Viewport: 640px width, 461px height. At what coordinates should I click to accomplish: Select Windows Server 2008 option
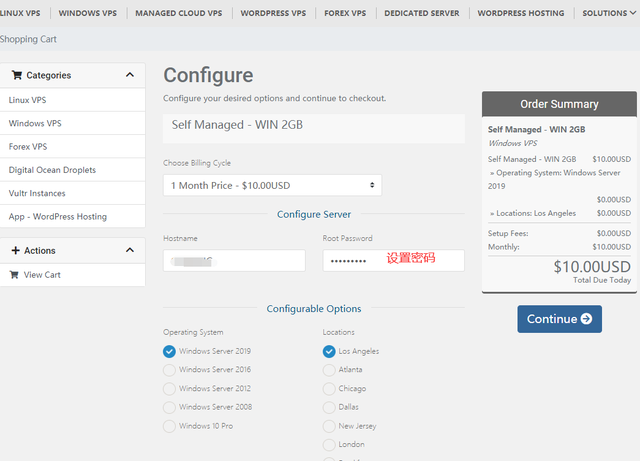coord(169,407)
